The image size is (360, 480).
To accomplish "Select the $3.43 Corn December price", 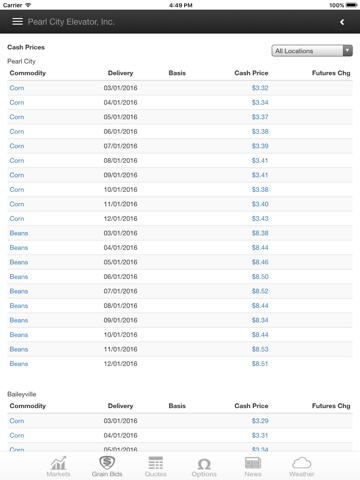I will (260, 219).
